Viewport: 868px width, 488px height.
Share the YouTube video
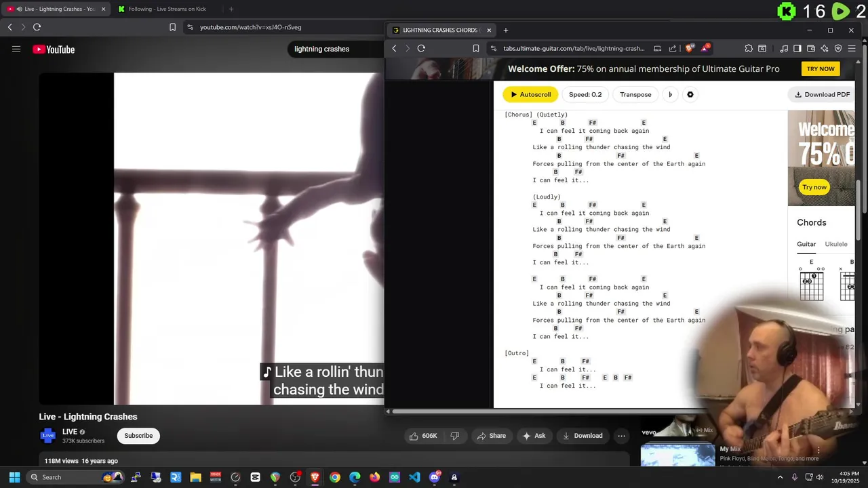[491, 436]
